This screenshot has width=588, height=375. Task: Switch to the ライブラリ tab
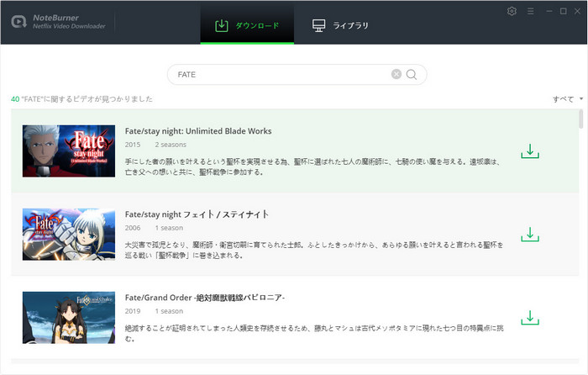pyautogui.click(x=340, y=24)
